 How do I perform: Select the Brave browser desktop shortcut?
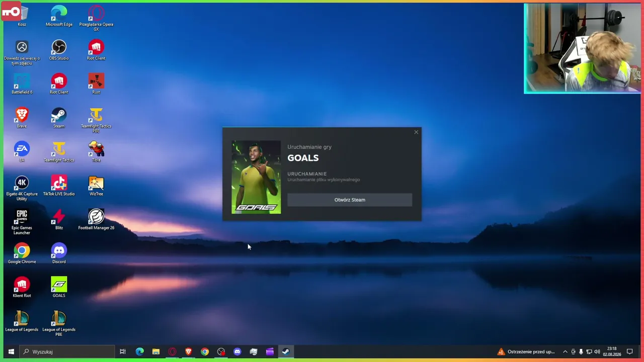22,118
